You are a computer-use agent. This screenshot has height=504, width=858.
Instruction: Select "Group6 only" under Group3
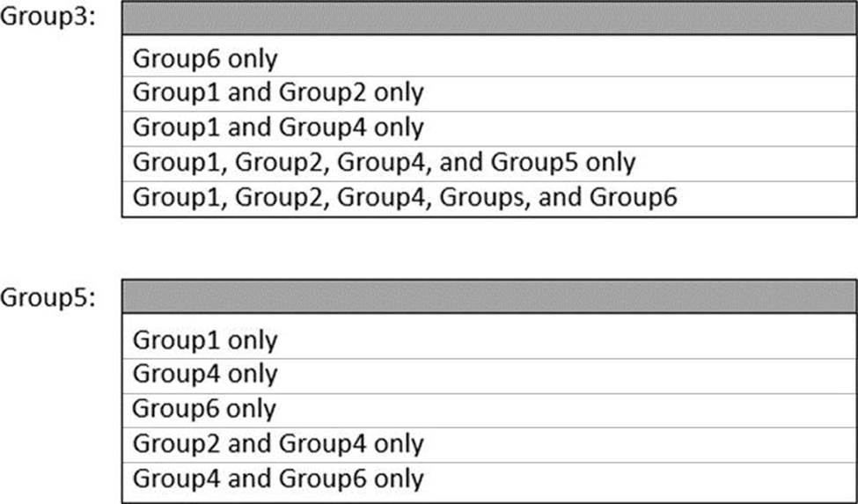205,58
